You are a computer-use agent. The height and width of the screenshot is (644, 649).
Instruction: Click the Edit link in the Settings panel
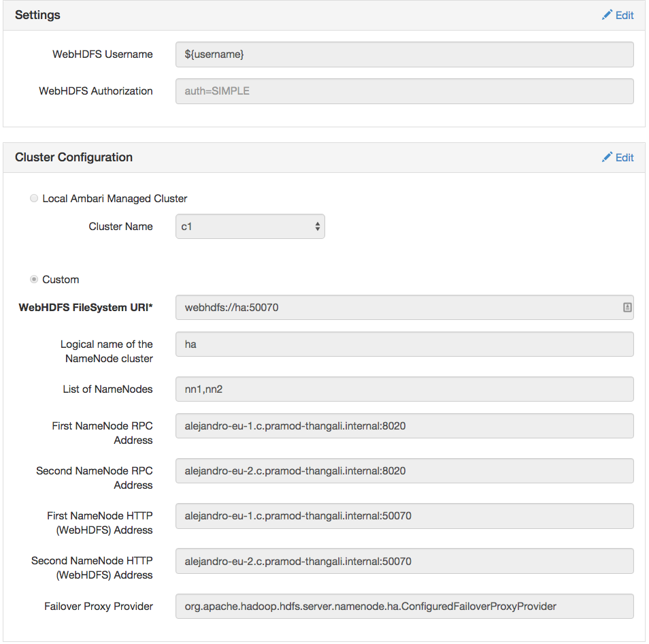pyautogui.click(x=618, y=14)
